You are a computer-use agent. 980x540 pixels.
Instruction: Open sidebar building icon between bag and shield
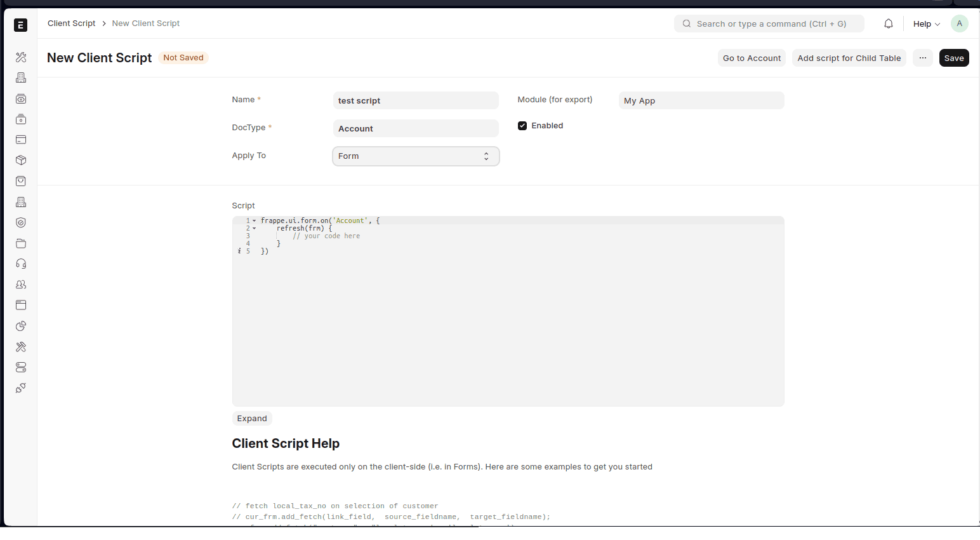(x=21, y=202)
